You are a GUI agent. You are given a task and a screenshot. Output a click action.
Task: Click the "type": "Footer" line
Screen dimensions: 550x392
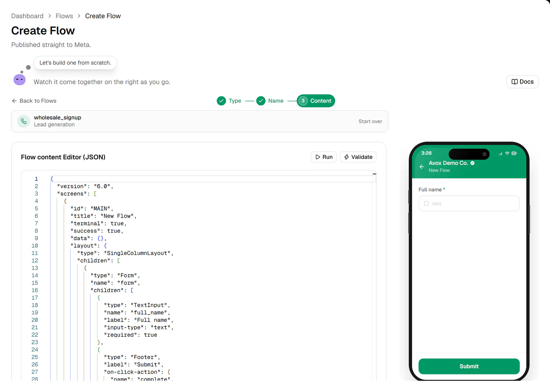(132, 357)
